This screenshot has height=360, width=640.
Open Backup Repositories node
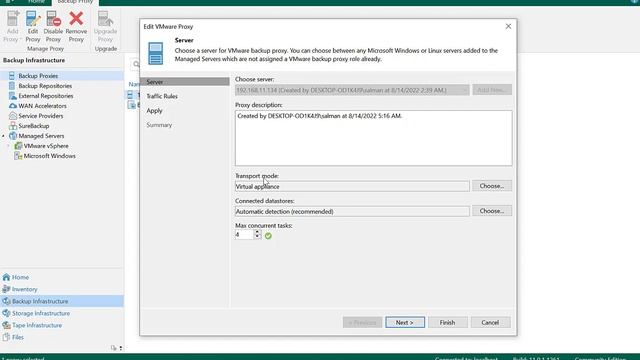click(45, 86)
